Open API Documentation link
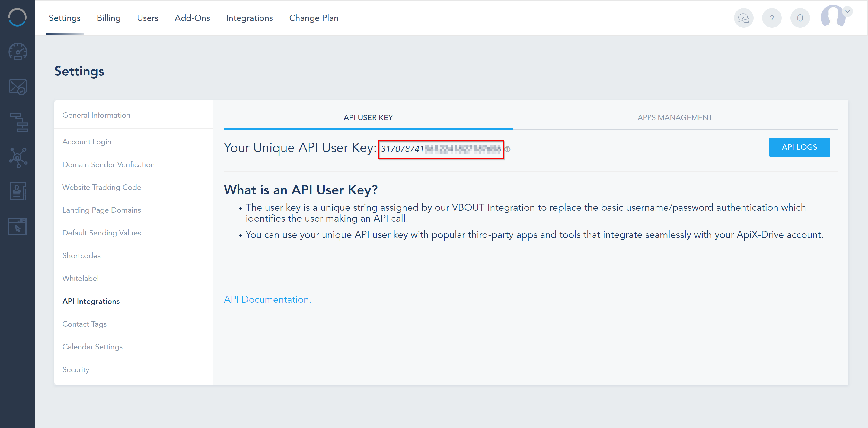This screenshot has height=428, width=868. click(x=267, y=299)
